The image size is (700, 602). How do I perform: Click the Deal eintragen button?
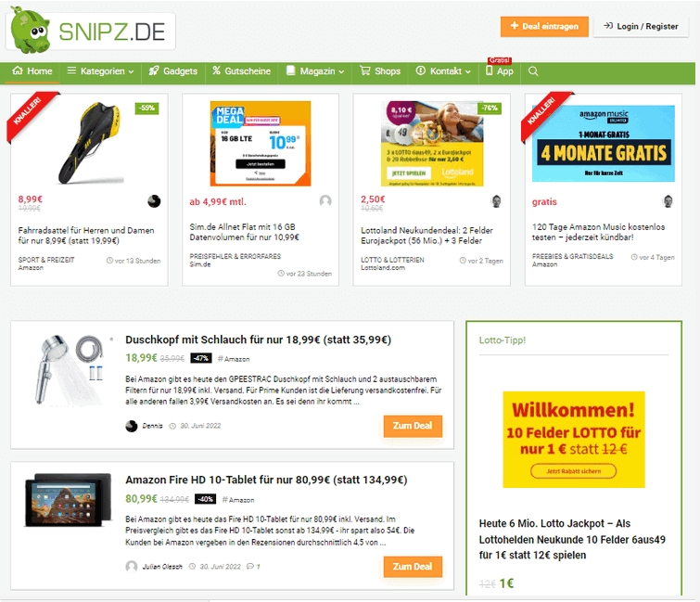point(544,26)
